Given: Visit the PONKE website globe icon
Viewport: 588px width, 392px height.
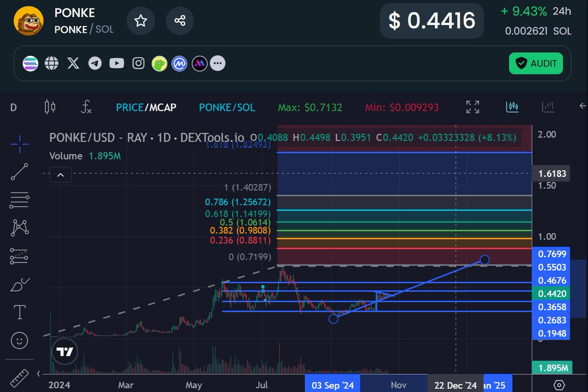Looking at the screenshot, I should tap(52, 63).
